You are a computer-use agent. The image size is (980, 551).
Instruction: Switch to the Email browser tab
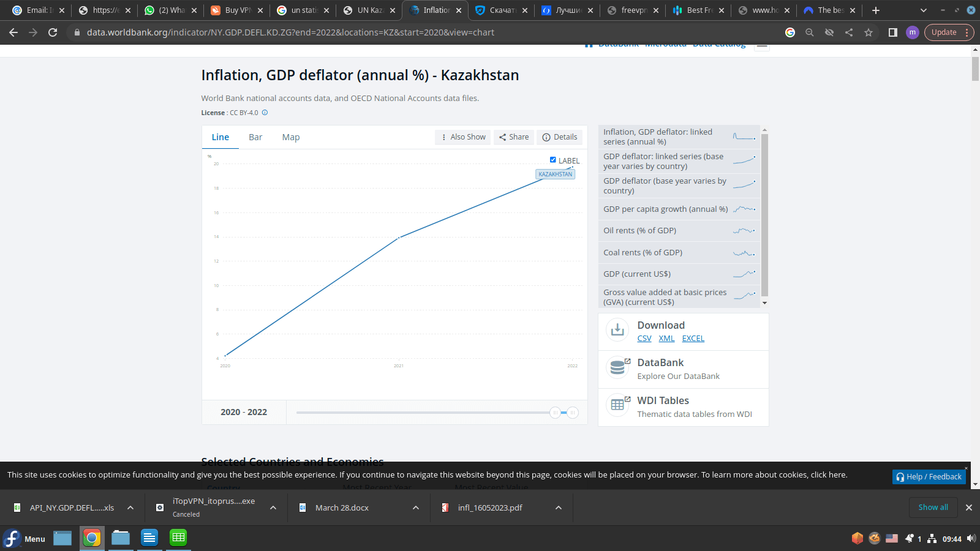click(38, 10)
